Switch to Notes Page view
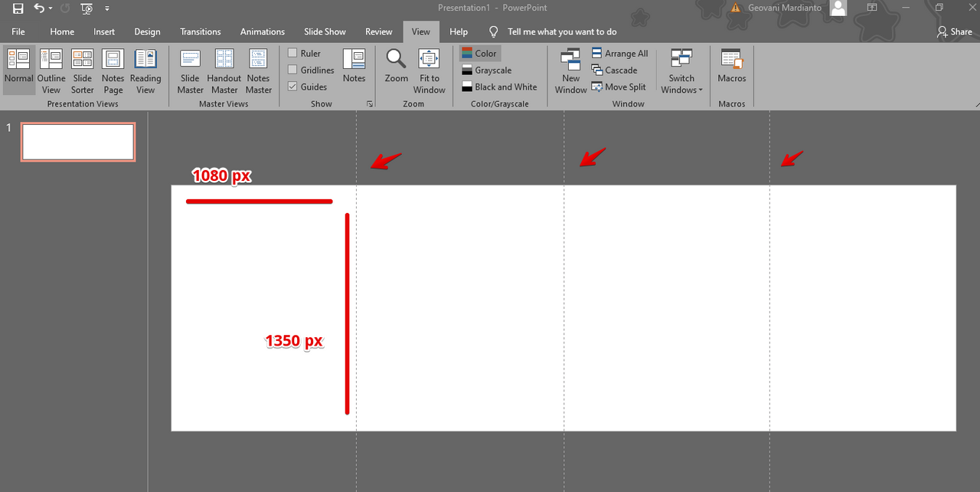 point(113,70)
